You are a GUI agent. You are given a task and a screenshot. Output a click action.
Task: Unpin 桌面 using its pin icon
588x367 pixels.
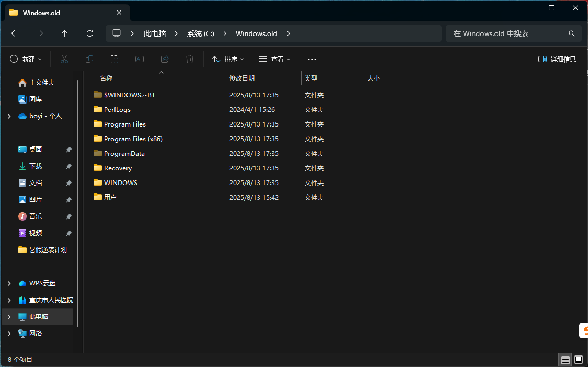[68, 150]
